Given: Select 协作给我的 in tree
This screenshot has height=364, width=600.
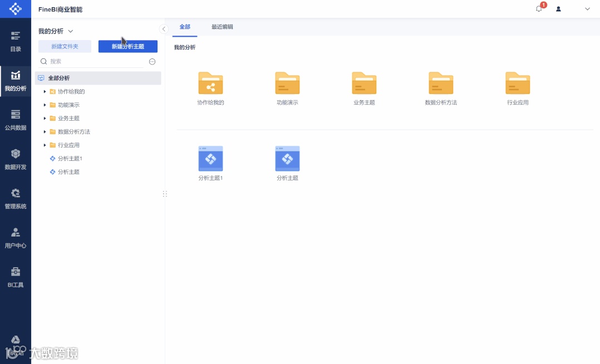Looking at the screenshot, I should click(x=71, y=91).
